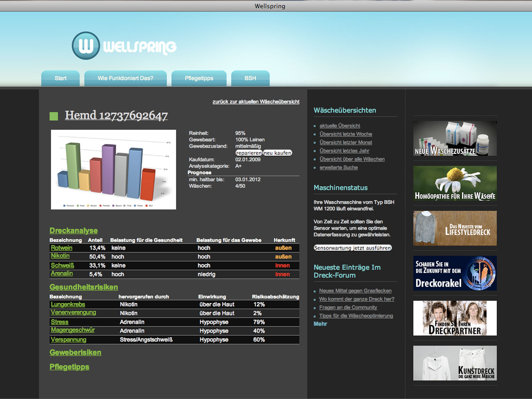Click the bar chart image
532x399 pixels.
pyautogui.click(x=113, y=170)
